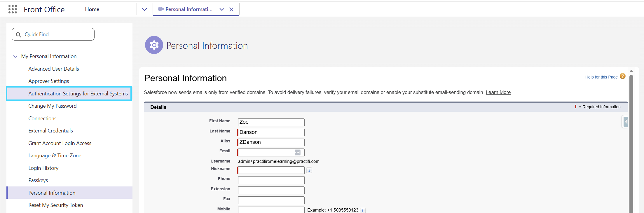
Task: Switch to the Home tab
Action: coord(92,9)
